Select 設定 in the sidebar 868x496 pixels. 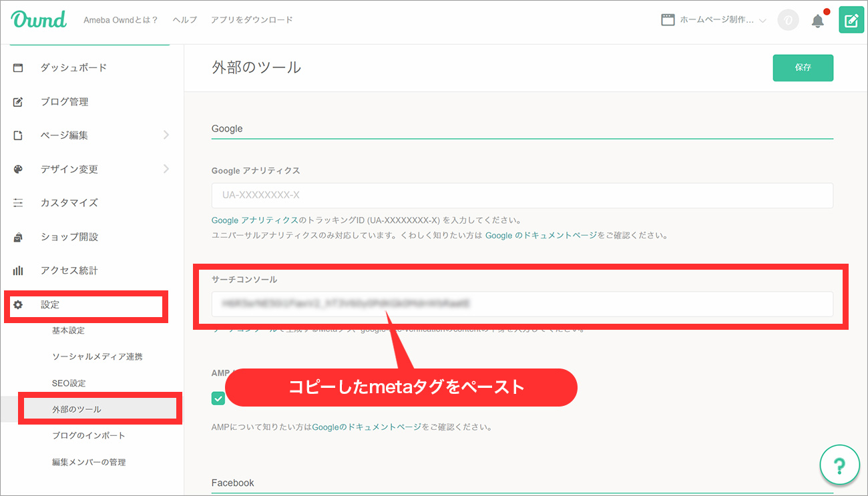coord(50,304)
